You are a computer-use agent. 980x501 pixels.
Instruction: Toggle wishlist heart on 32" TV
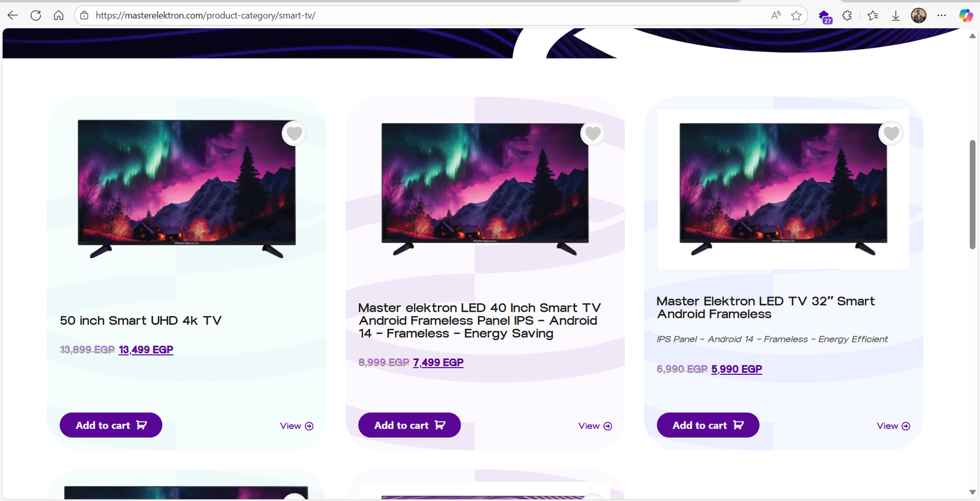[x=891, y=133]
